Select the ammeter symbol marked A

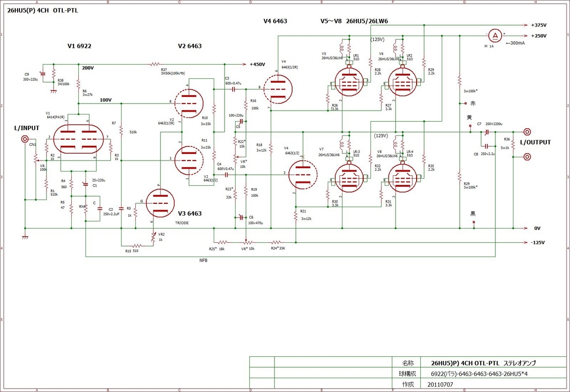(495, 35)
